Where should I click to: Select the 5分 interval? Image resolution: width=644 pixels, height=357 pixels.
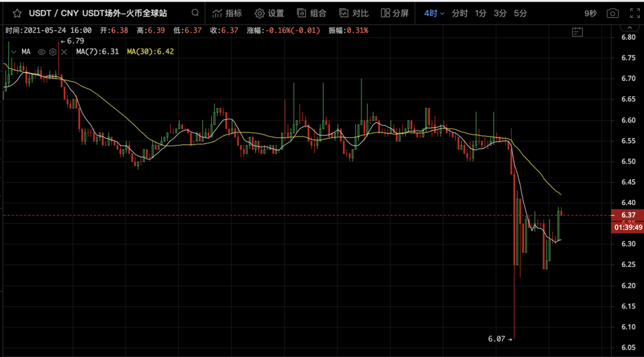click(x=521, y=13)
